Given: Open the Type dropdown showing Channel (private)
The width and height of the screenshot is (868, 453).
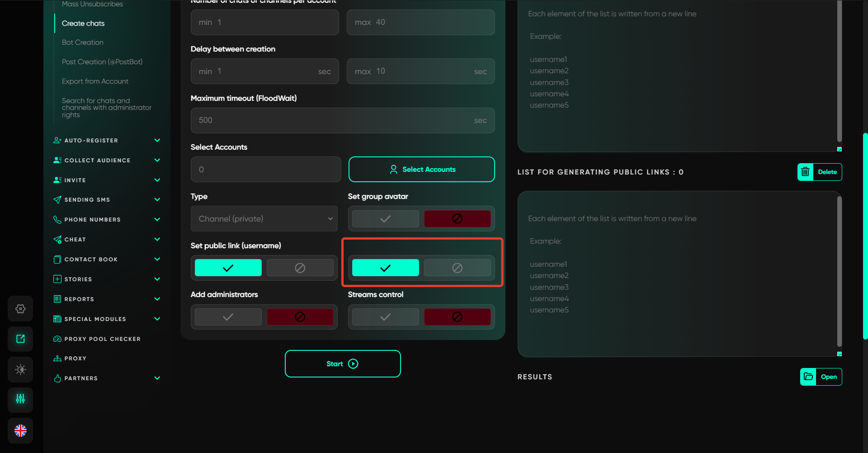Looking at the screenshot, I should pyautogui.click(x=264, y=219).
